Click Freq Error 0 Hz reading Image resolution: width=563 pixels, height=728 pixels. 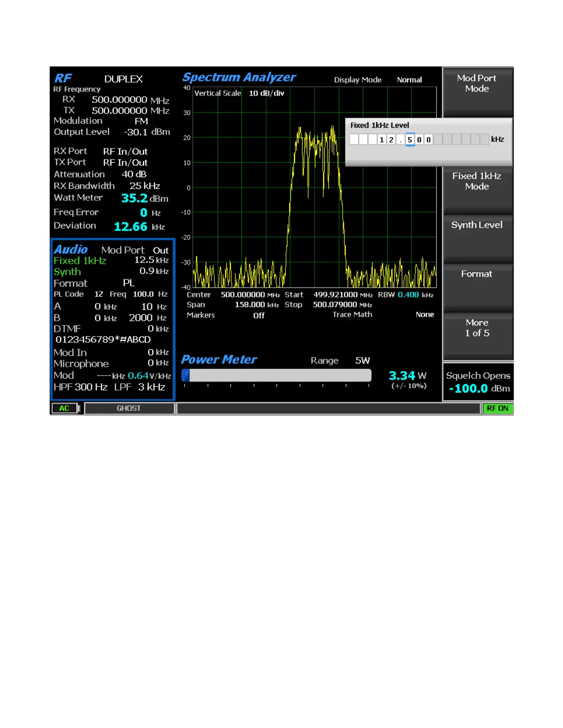tap(150, 213)
